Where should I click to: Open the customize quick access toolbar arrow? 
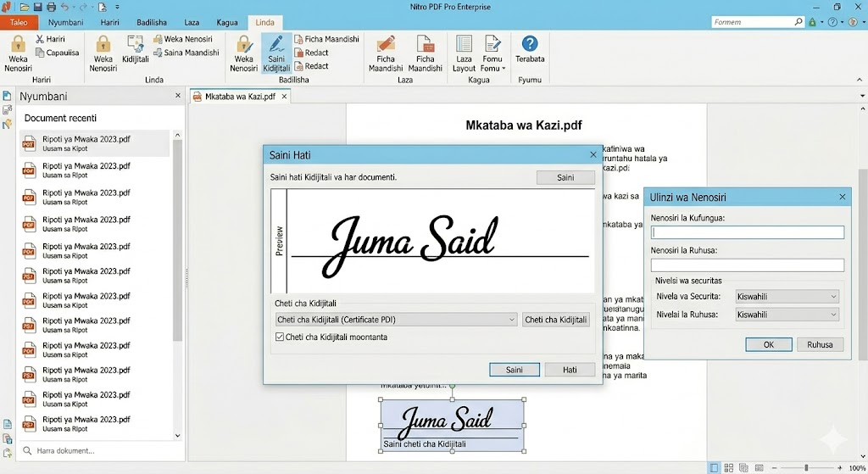(117, 7)
